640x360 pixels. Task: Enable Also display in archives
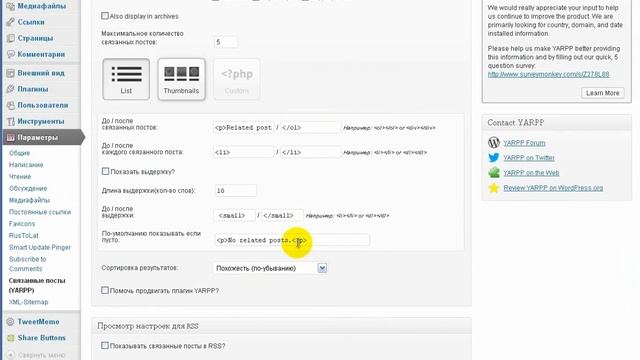105,16
